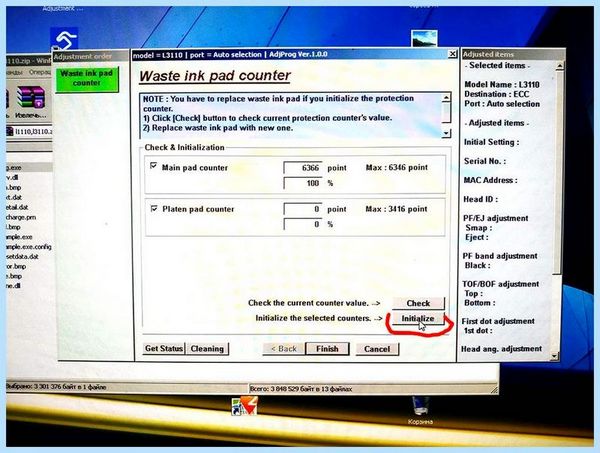Click PF band adjustment label
Image resolution: width=600 pixels, height=453 pixels.
click(500, 256)
